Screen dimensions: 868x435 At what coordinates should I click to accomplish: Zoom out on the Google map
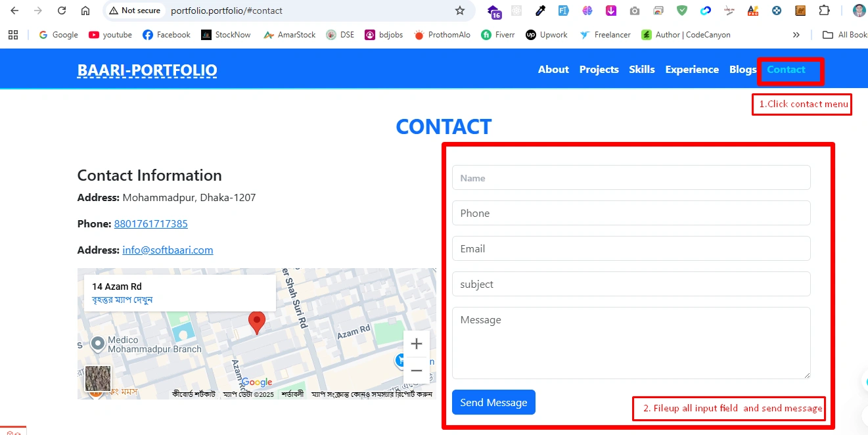point(416,371)
